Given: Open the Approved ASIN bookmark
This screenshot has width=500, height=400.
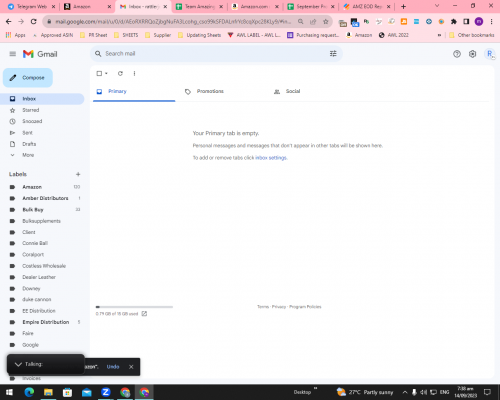Looking at the screenshot, I should (x=52, y=35).
